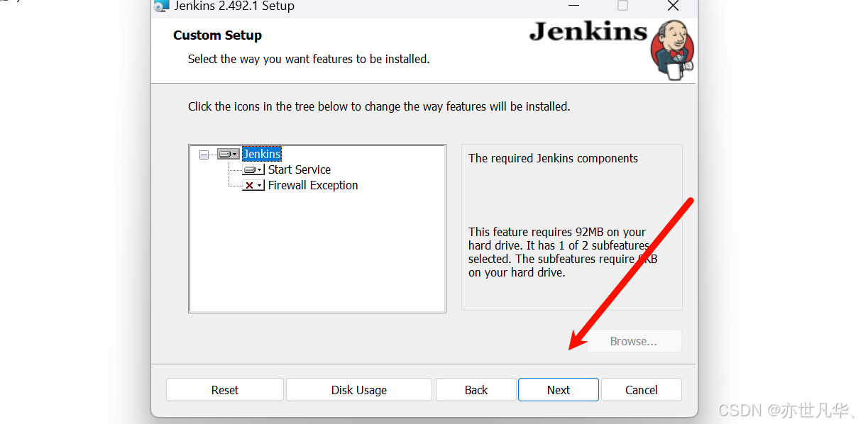Click the Reset button
Screen dimensions: 868x424
click(x=225, y=390)
